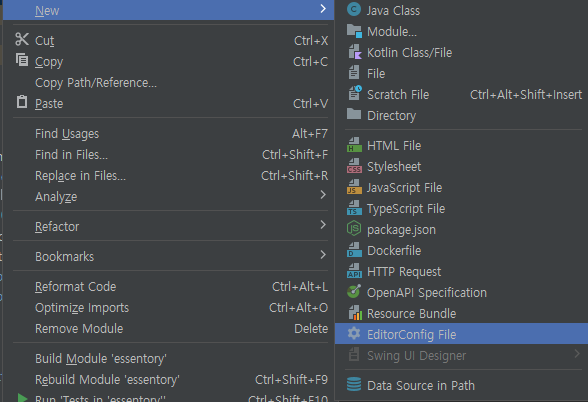Create new Kotlin Class/File
This screenshot has height=402, width=588.
(461, 52)
